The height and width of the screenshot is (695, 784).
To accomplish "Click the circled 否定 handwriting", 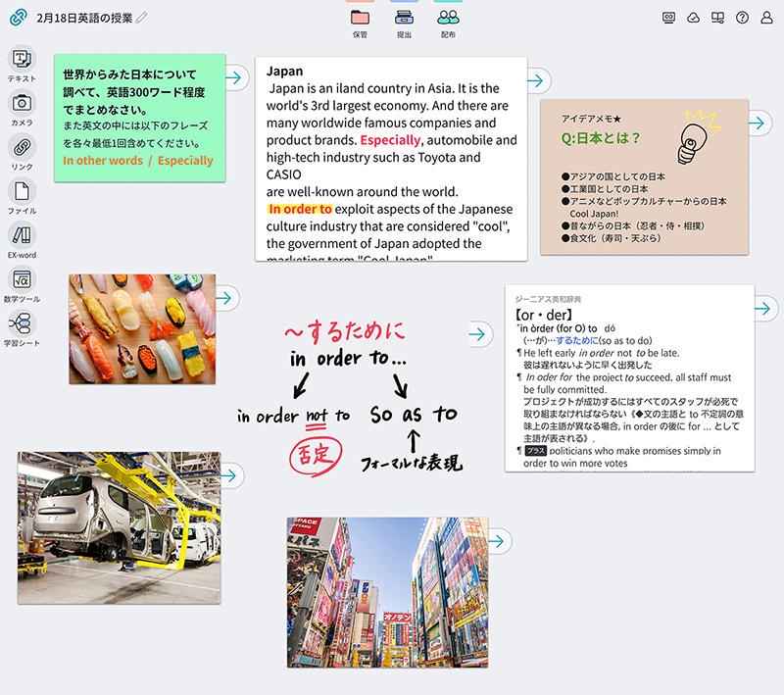I will (316, 456).
